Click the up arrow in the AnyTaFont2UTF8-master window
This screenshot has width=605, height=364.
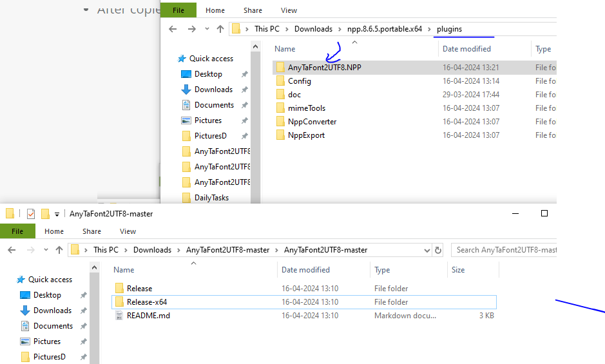[59, 250]
